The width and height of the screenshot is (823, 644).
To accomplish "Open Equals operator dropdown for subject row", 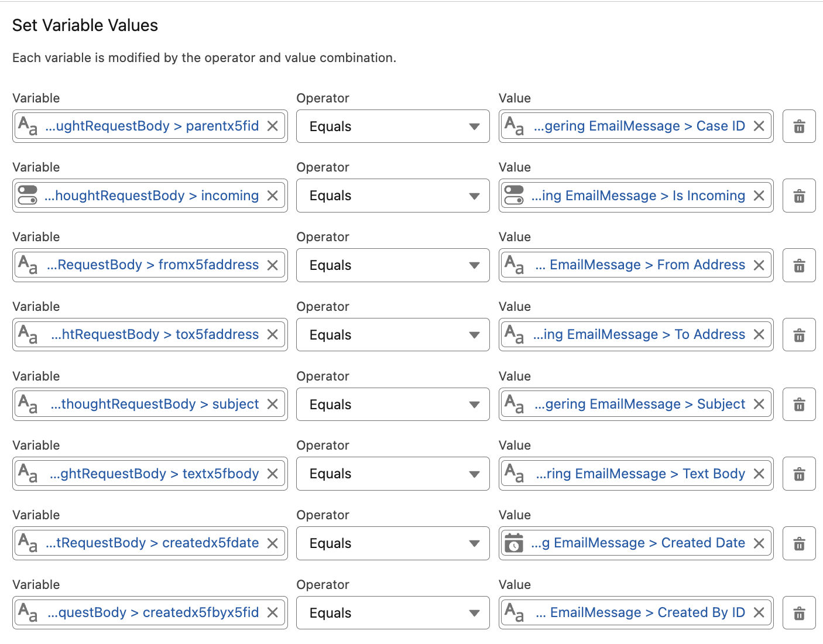I will [x=393, y=405].
